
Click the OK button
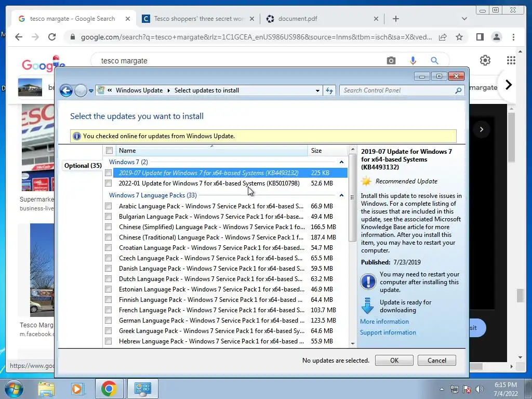[394, 361]
